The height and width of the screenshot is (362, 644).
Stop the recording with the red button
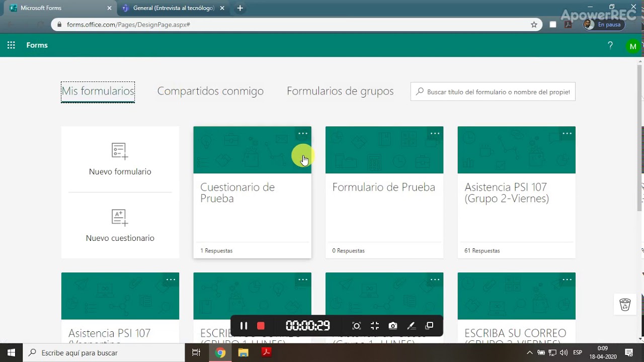coord(261,326)
